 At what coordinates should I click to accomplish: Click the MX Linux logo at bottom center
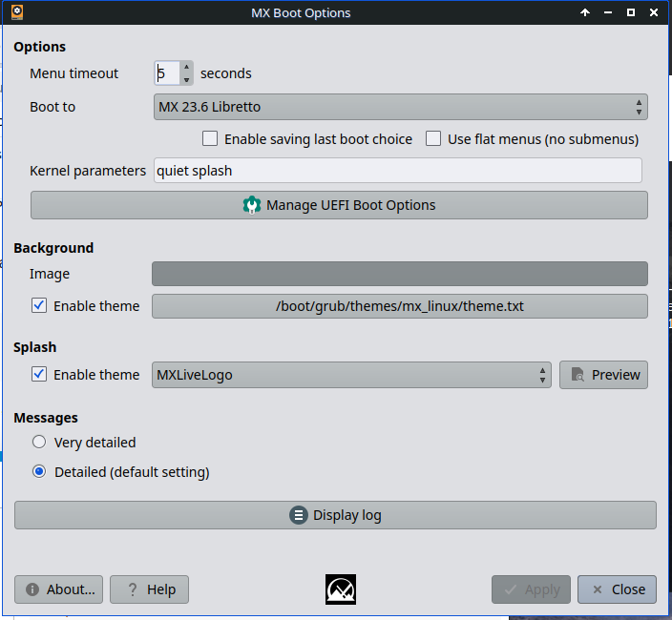[x=340, y=589]
